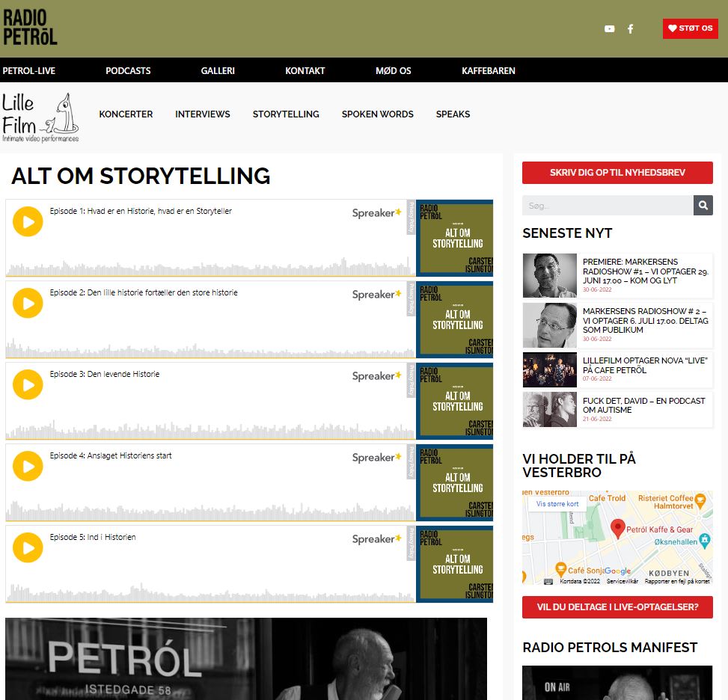Click thumbnail of Markersens Radioshow #1 post
Image resolution: width=728 pixels, height=700 pixels.
(x=550, y=276)
